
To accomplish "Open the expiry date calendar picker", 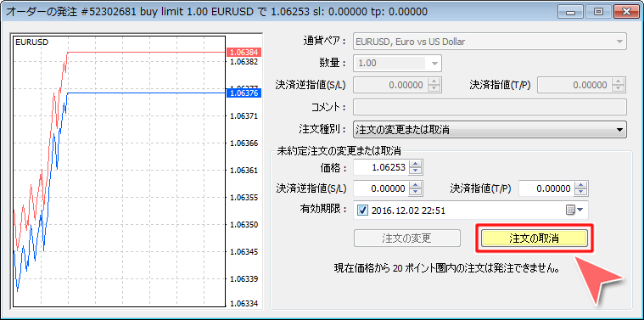I will point(574,211).
